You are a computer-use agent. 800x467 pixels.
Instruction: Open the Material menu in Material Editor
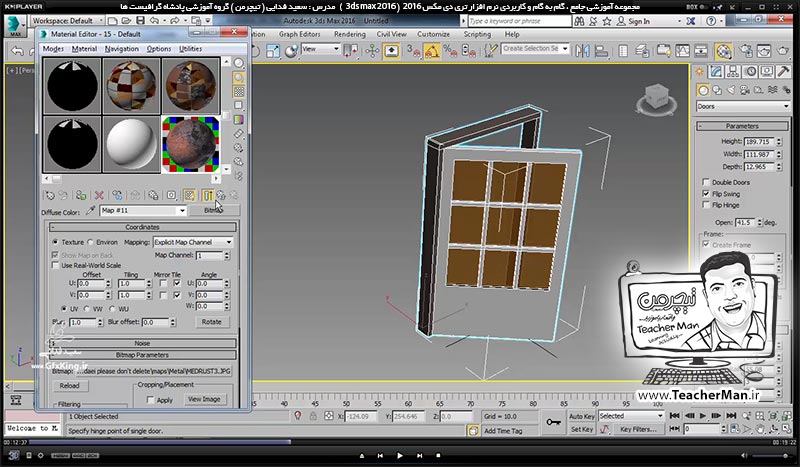click(84, 49)
